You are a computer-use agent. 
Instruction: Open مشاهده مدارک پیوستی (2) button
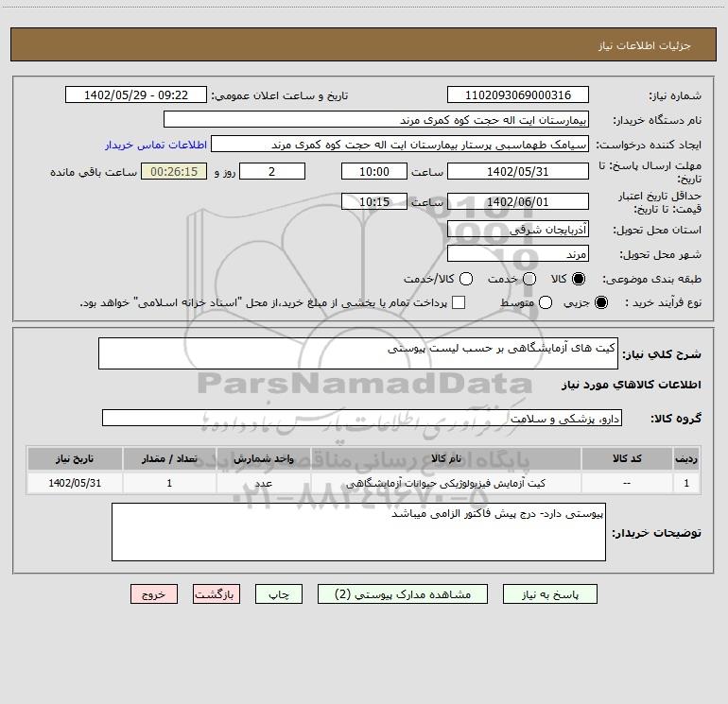(x=403, y=594)
